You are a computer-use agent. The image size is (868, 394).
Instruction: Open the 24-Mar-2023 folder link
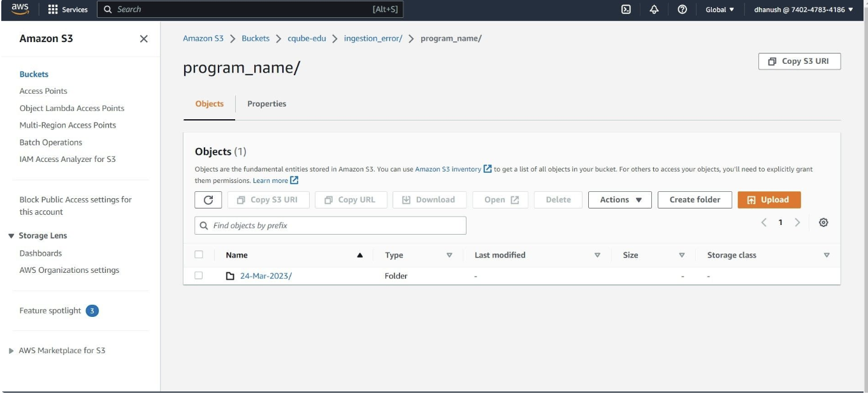[x=266, y=276]
